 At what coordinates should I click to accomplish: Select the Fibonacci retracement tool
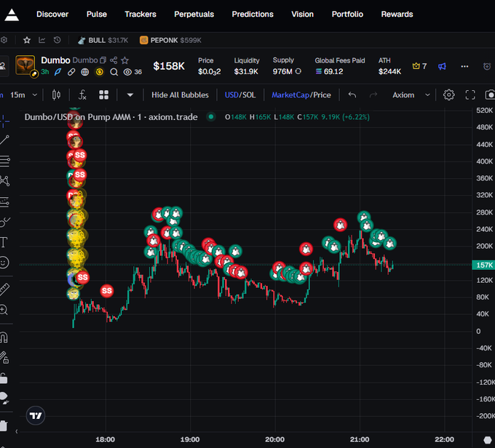coord(5,161)
